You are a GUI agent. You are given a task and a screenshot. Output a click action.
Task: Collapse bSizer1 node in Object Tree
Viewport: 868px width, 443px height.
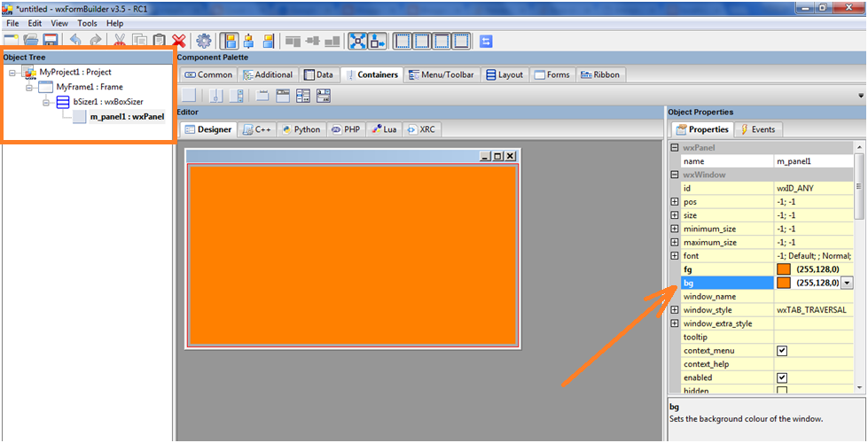46,102
